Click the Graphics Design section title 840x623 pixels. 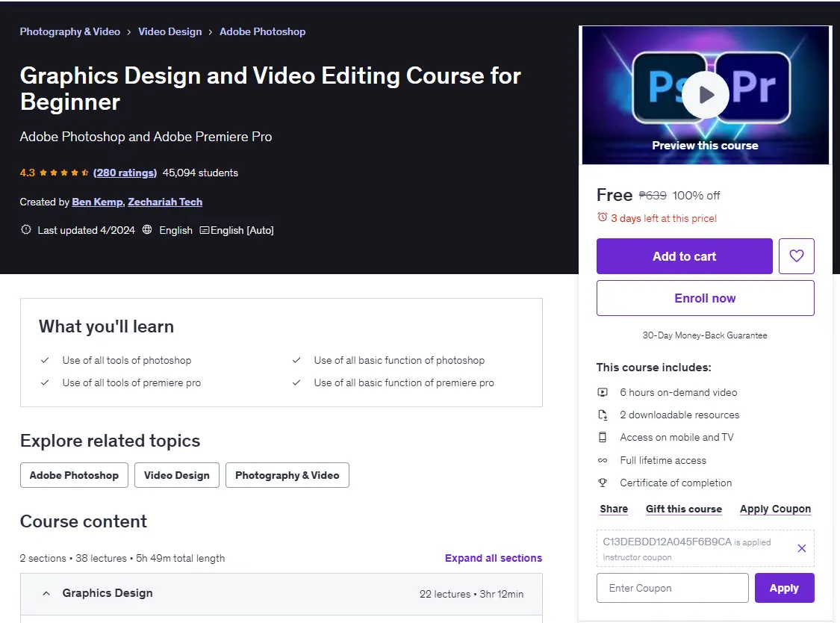pyautogui.click(x=107, y=593)
